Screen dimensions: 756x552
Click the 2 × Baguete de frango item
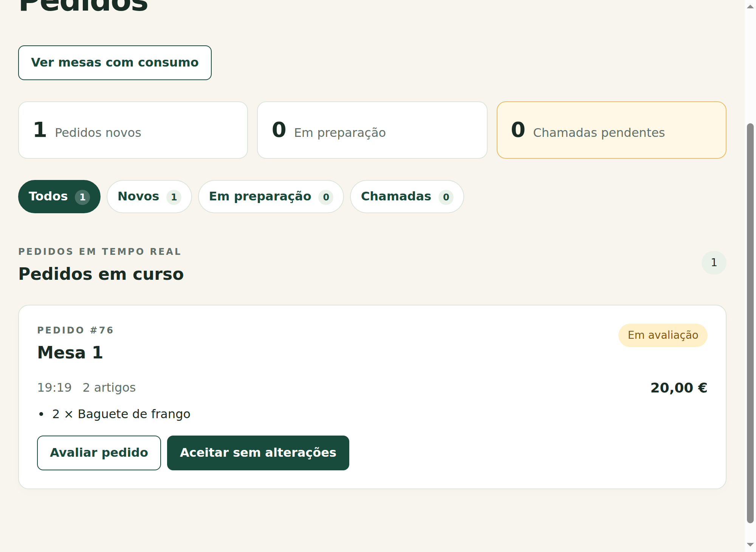pos(121,414)
